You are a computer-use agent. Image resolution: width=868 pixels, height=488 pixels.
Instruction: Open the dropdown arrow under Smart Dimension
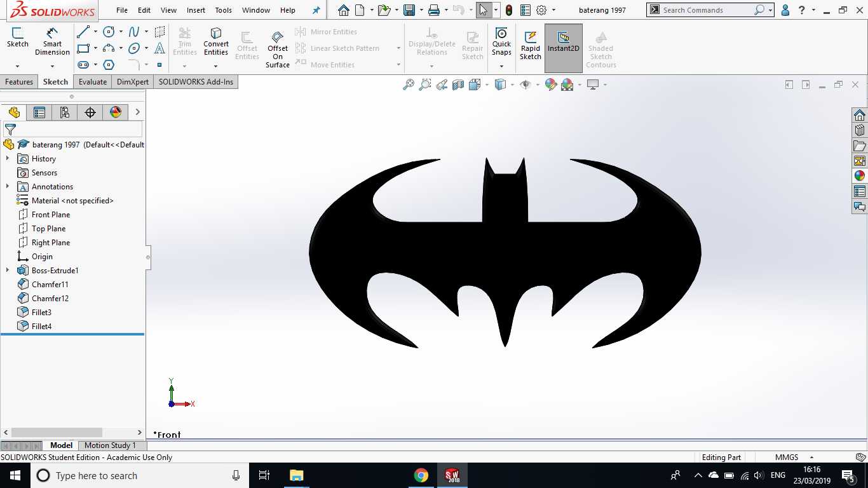click(x=52, y=66)
